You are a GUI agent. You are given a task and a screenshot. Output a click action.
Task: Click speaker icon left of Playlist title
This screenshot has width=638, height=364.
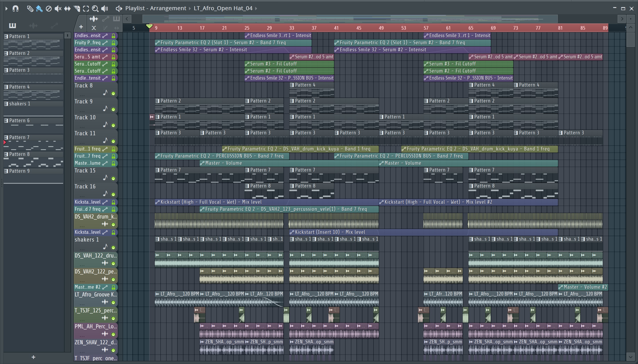click(119, 8)
